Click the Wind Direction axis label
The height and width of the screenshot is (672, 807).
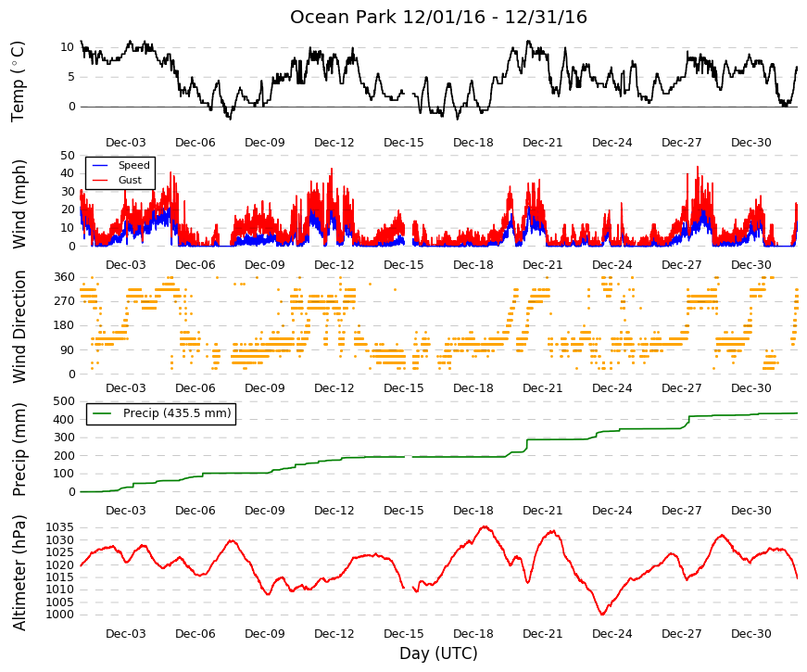(x=19, y=327)
